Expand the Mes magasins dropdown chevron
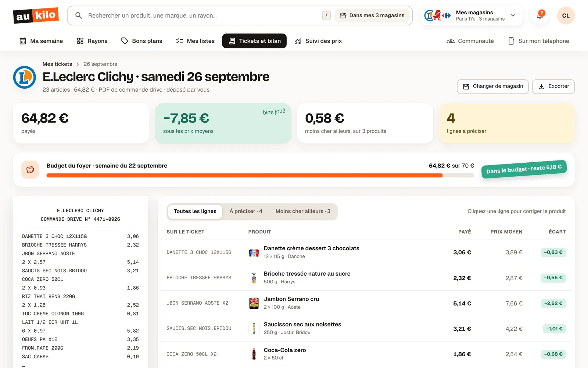Image resolution: width=588 pixels, height=368 pixels. (513, 15)
